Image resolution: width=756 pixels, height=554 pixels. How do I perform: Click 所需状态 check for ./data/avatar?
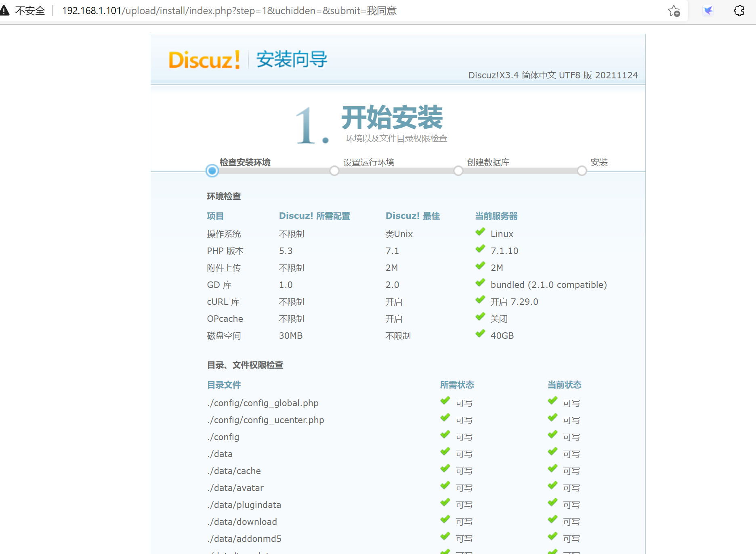[445, 486]
